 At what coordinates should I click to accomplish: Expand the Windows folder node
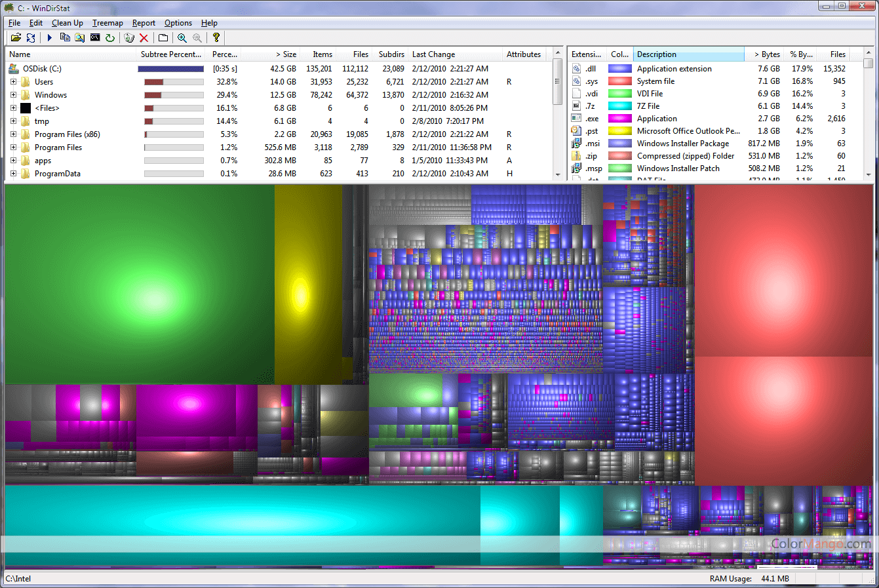pyautogui.click(x=14, y=94)
